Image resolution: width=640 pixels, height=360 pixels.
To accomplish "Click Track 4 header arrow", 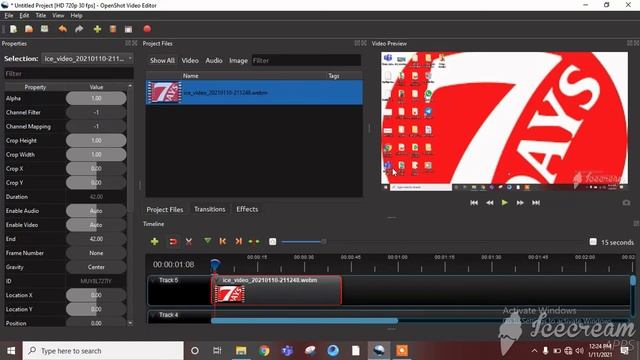I will point(153,315).
